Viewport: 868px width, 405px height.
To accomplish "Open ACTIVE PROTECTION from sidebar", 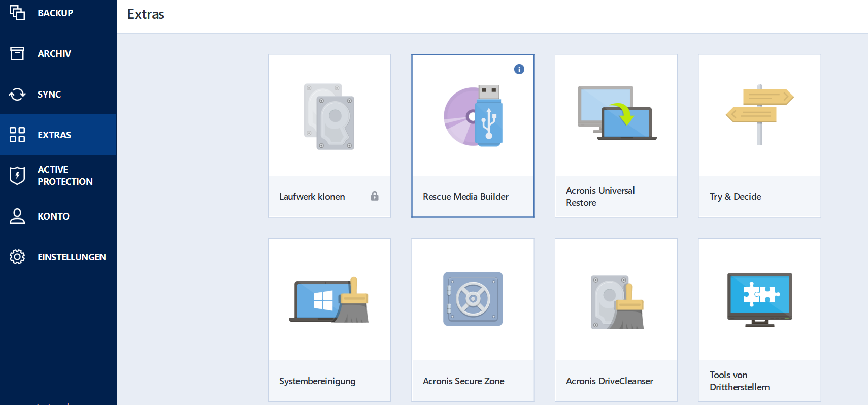I will 65,175.
